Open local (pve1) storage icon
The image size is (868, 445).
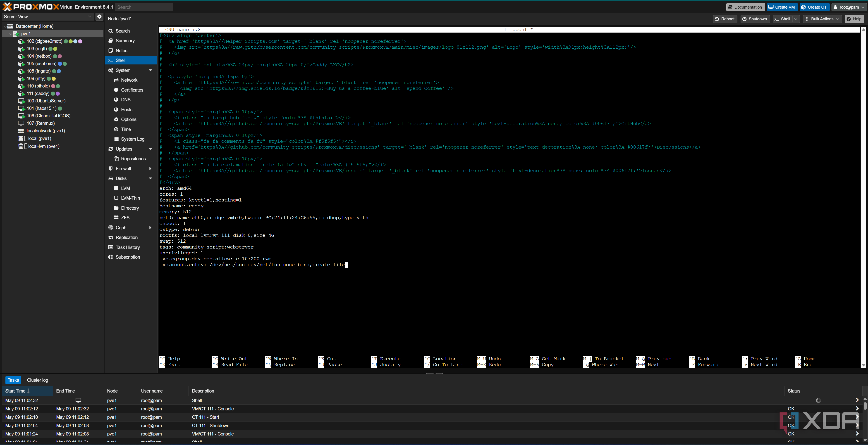coord(22,138)
